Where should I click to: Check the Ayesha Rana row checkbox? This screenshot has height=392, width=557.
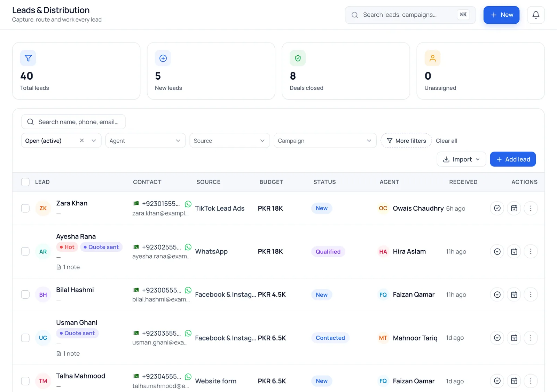tap(25, 251)
